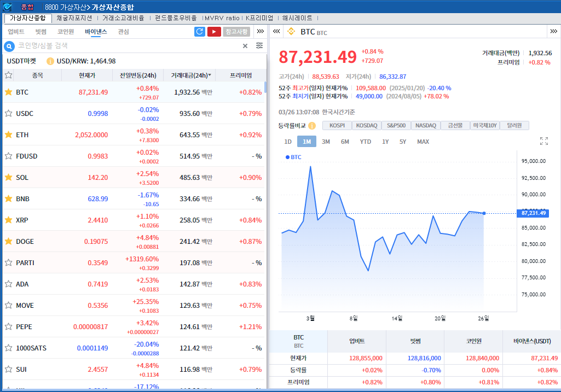Screen dimensions: 561x392
Task: Select the 업비트 exchange tab
Action: 16,32
